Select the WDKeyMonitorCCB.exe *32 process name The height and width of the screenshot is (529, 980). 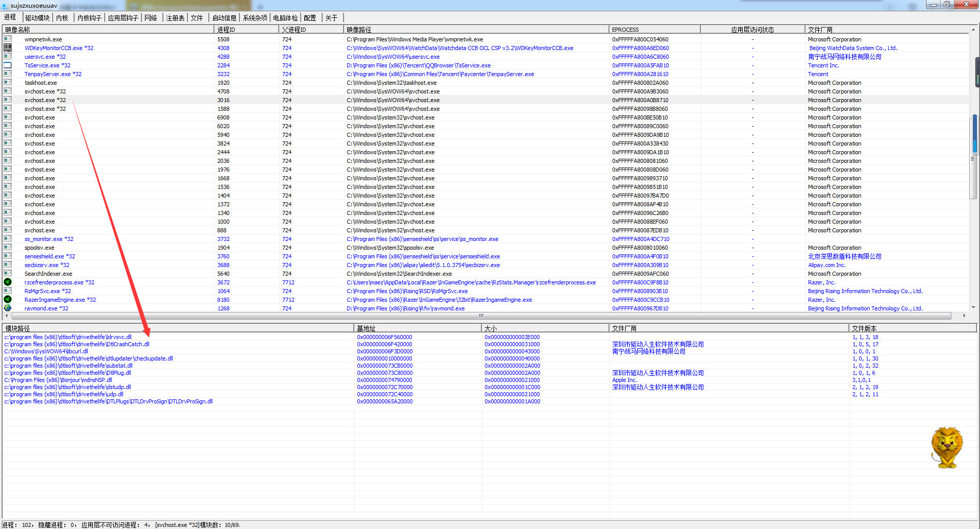(x=59, y=48)
